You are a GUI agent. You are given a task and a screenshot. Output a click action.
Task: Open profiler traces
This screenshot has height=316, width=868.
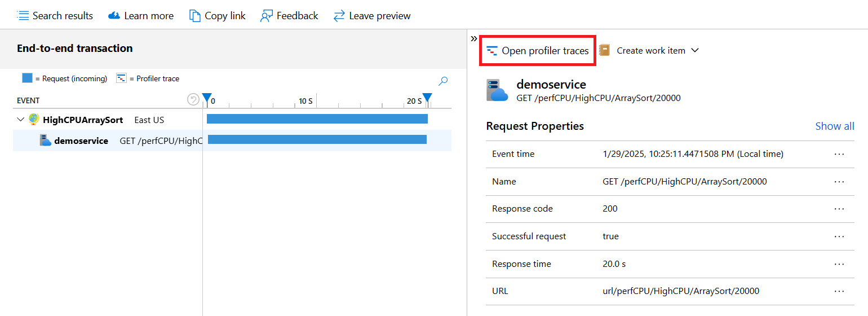point(538,51)
